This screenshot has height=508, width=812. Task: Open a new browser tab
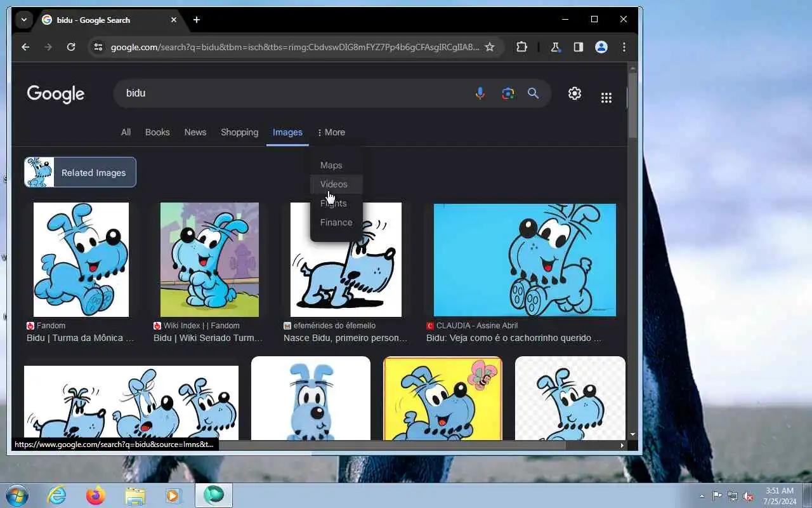click(x=197, y=20)
